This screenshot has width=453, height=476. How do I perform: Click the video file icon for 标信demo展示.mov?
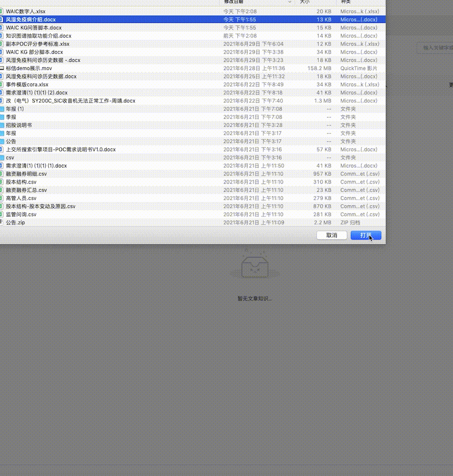coord(2,68)
